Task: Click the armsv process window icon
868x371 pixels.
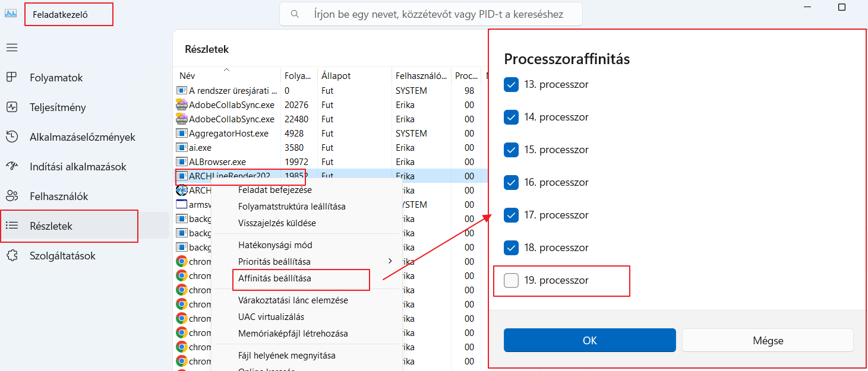Action: pyautogui.click(x=182, y=205)
